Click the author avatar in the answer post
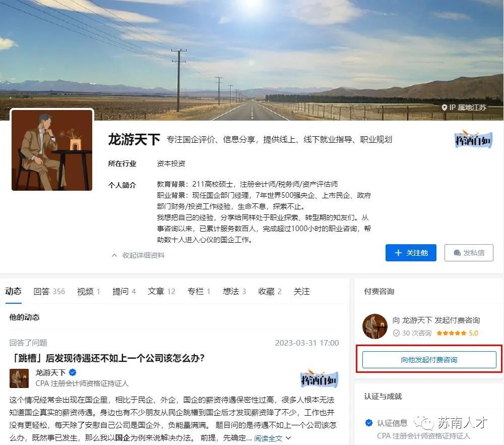Viewport: 504px width, 445px height. [x=19, y=378]
